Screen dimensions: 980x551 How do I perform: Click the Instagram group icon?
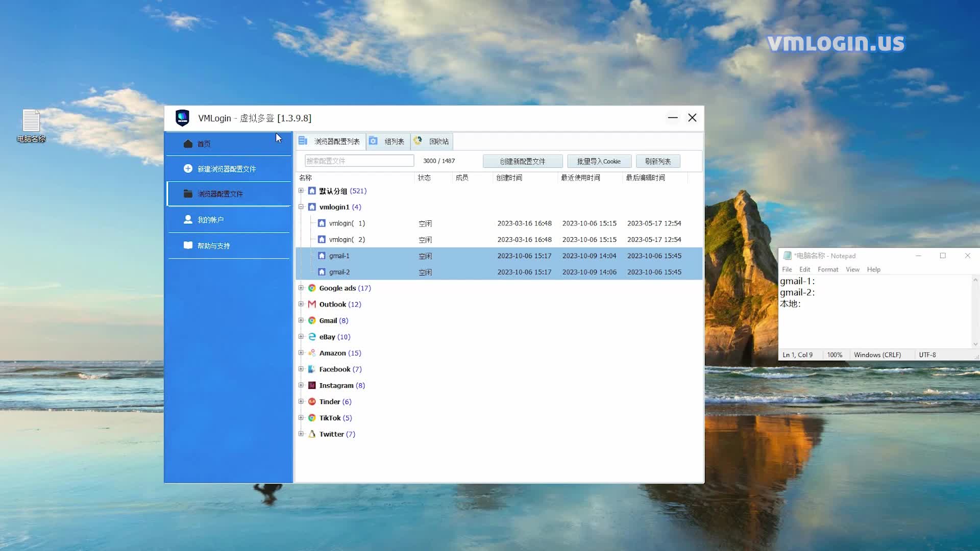tap(312, 385)
